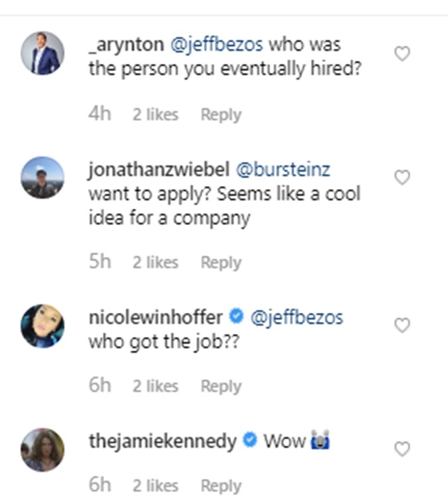Screen dimensions: 448x504
Task: Like the _arynton comment with heart icon
Action: pos(402,54)
